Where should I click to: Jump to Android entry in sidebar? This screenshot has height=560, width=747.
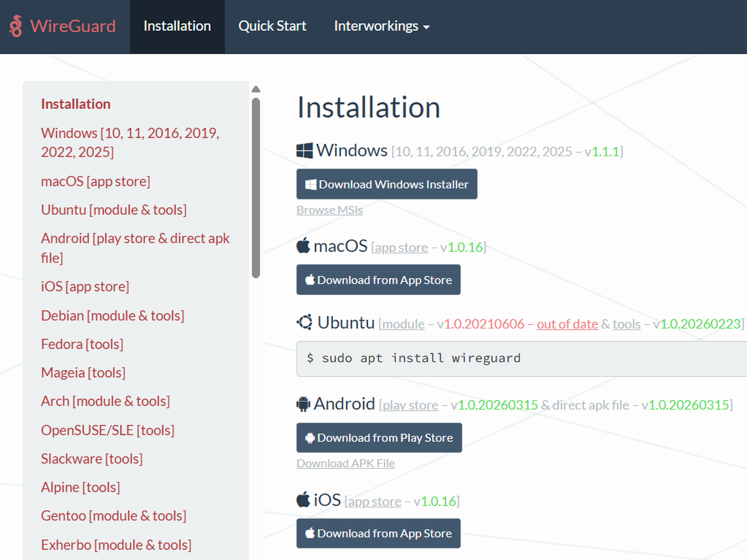point(135,248)
